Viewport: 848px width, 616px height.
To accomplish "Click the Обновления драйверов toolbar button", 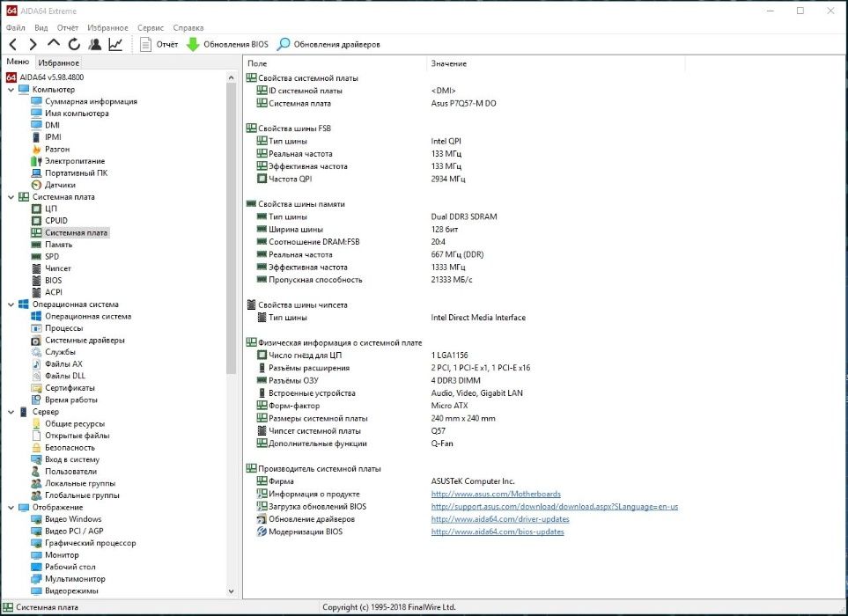I will click(328, 44).
